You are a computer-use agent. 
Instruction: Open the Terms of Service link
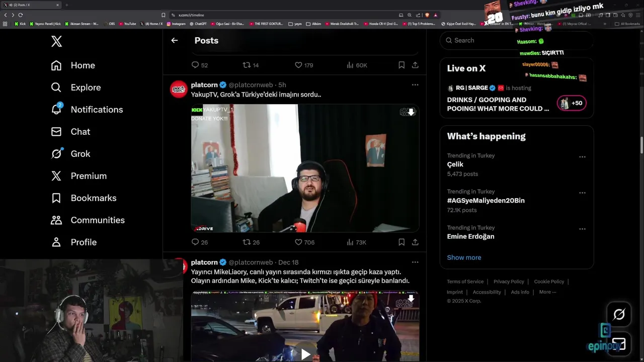pos(465,282)
